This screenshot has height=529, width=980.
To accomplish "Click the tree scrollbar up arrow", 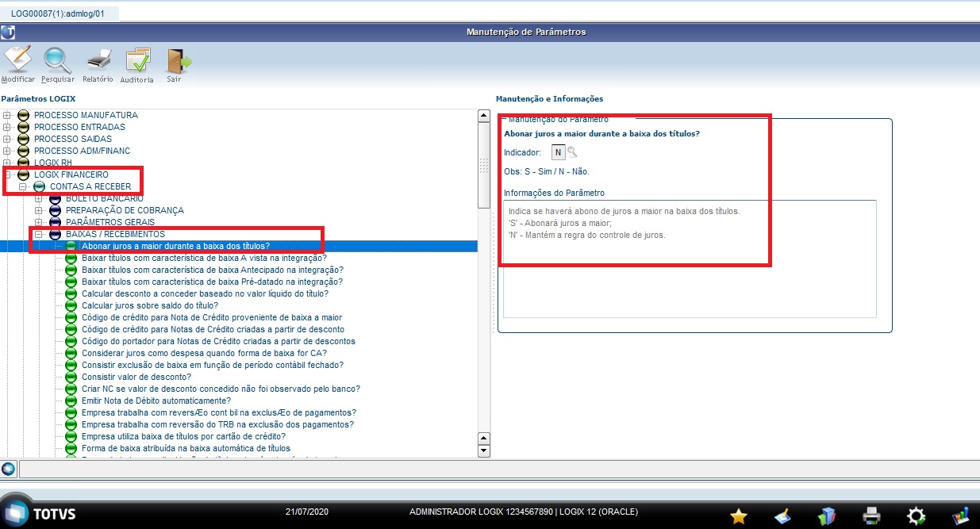I will click(484, 116).
